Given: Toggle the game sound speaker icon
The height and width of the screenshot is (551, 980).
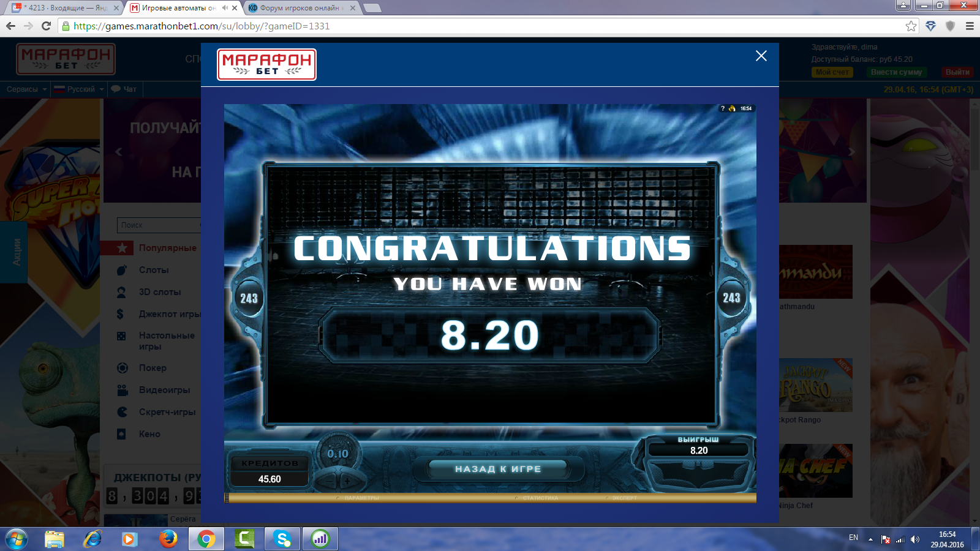Looking at the screenshot, I should 732,108.
